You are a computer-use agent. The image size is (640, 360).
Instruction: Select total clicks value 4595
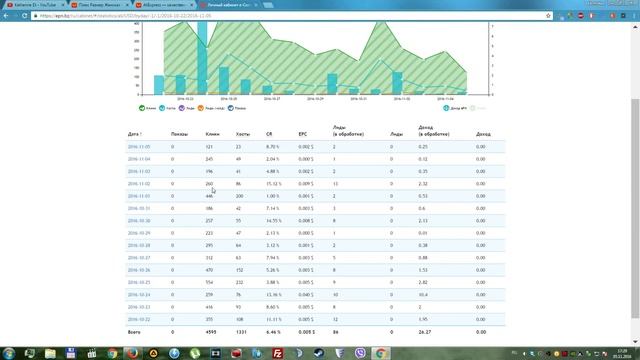pyautogui.click(x=211, y=332)
